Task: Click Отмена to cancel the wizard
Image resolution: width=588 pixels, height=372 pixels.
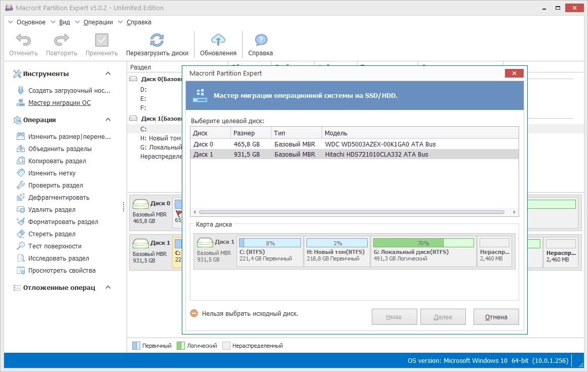Action: coord(496,317)
